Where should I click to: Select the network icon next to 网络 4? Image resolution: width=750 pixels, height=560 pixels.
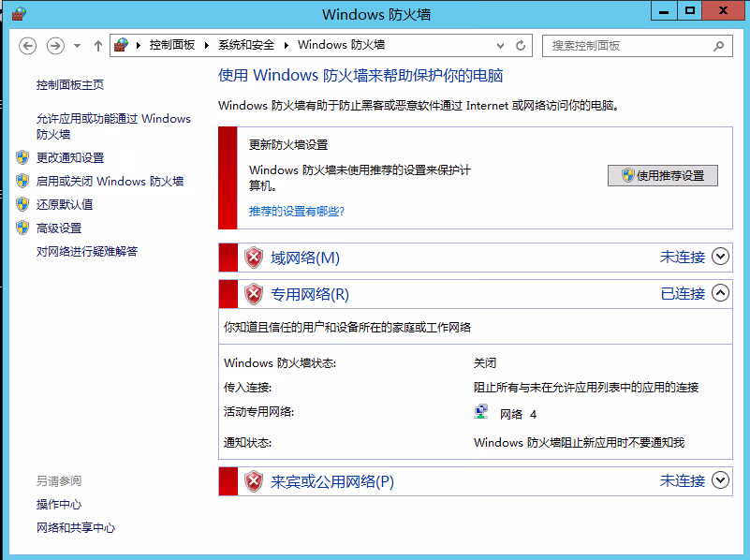481,410
